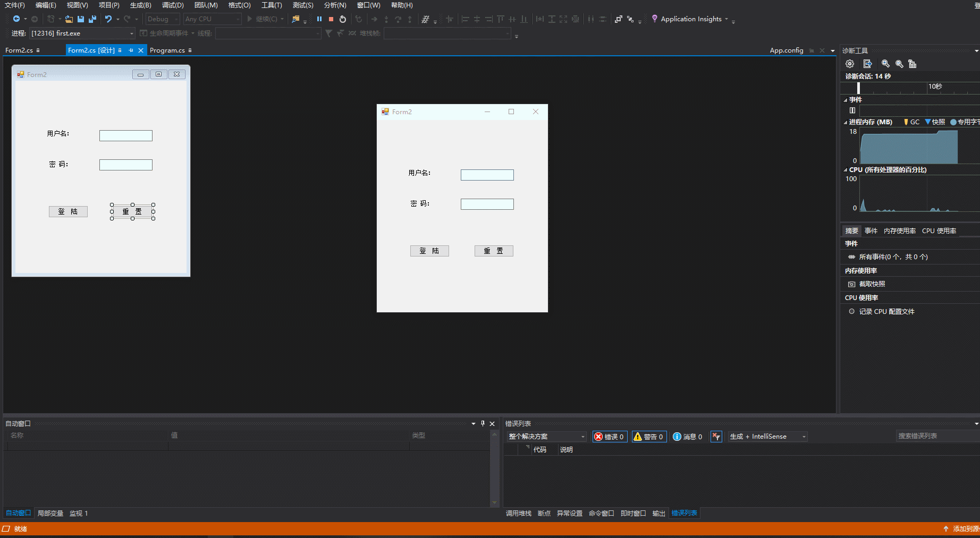Open the Application Insights dropdown arrow
This screenshot has width=980, height=538.
[x=726, y=19]
